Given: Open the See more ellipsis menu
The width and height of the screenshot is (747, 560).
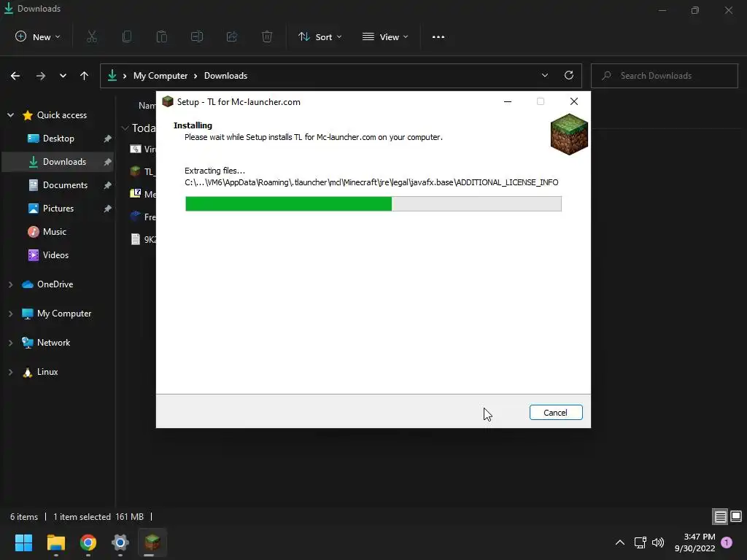Looking at the screenshot, I should [438, 36].
